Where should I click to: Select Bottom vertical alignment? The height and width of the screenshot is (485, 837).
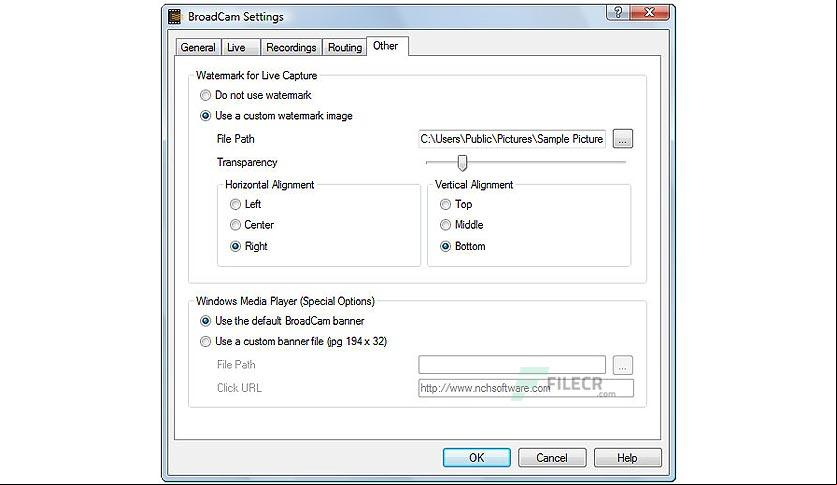[463, 247]
